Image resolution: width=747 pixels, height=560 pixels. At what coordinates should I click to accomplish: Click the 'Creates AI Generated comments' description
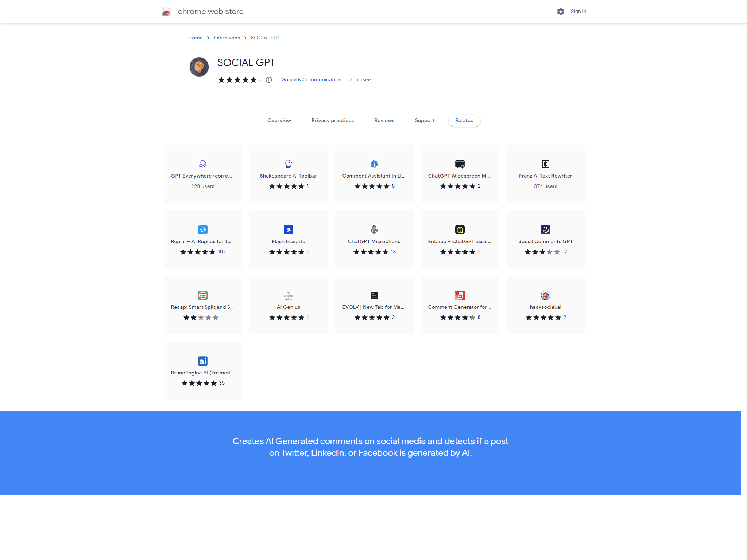[x=371, y=447]
